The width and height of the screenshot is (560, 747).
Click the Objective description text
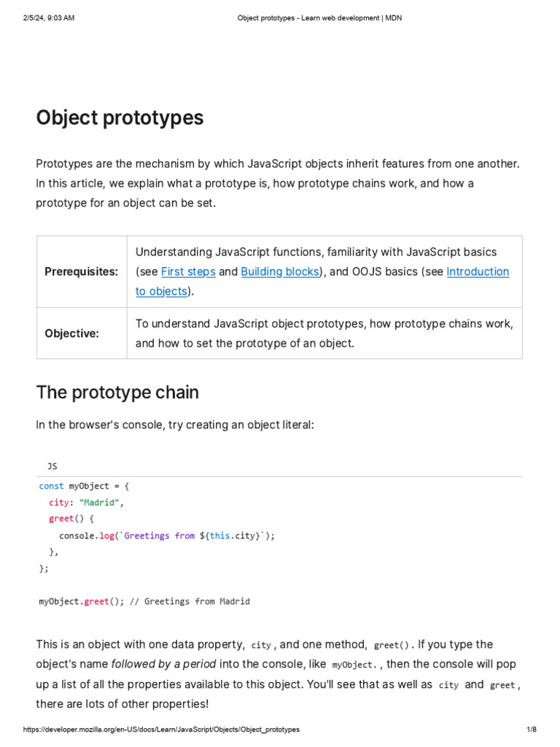324,333
